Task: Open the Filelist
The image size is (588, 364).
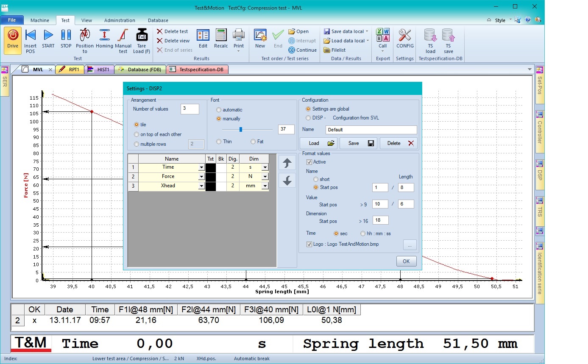Action: click(x=334, y=50)
